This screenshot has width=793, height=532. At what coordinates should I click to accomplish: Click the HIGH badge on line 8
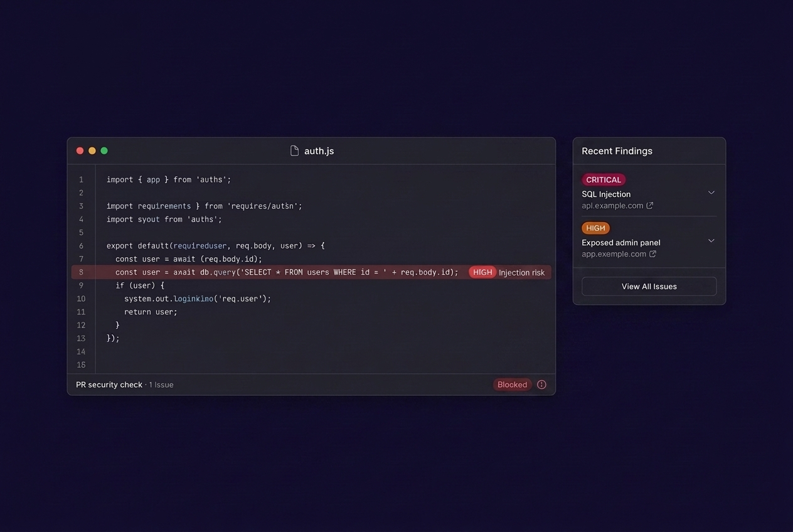click(x=482, y=272)
